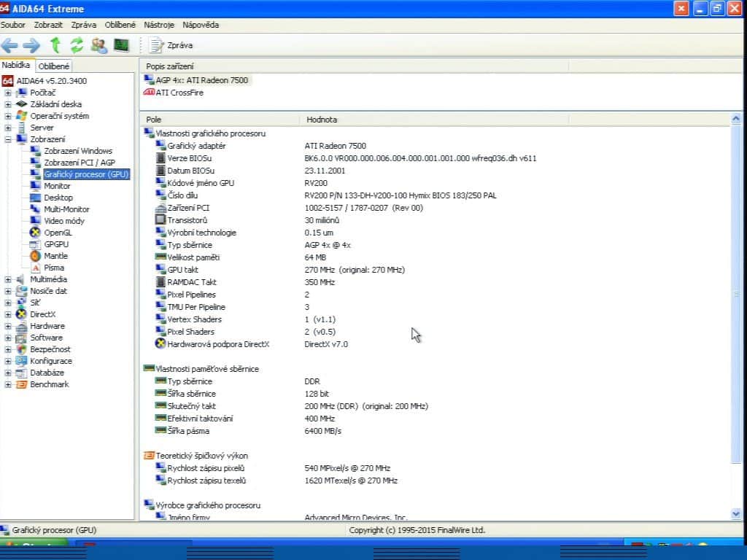Expand the Operační systém tree node
Image resolution: width=747 pixels, height=560 pixels.
click(7, 116)
